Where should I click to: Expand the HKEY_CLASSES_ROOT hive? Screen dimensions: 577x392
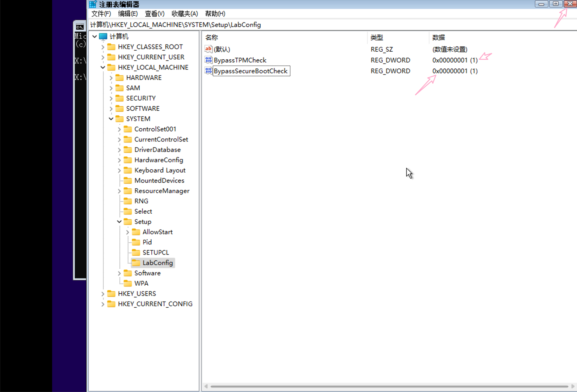[x=103, y=47]
